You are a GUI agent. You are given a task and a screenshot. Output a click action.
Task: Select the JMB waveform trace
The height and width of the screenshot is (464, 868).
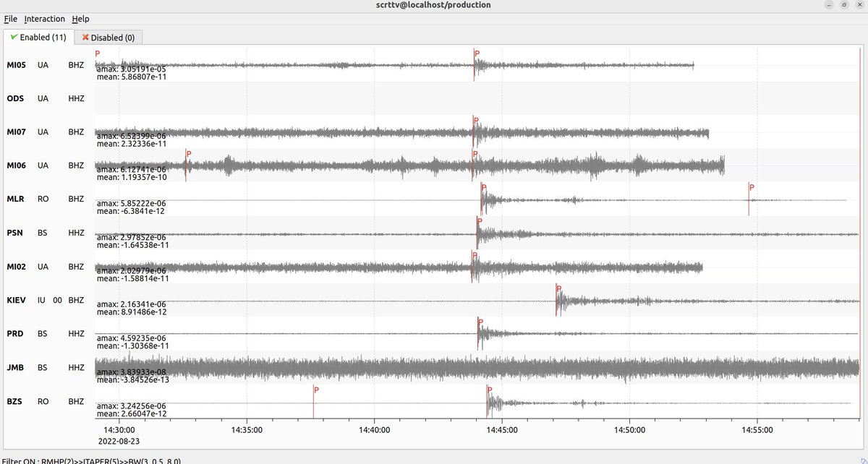[434, 367]
